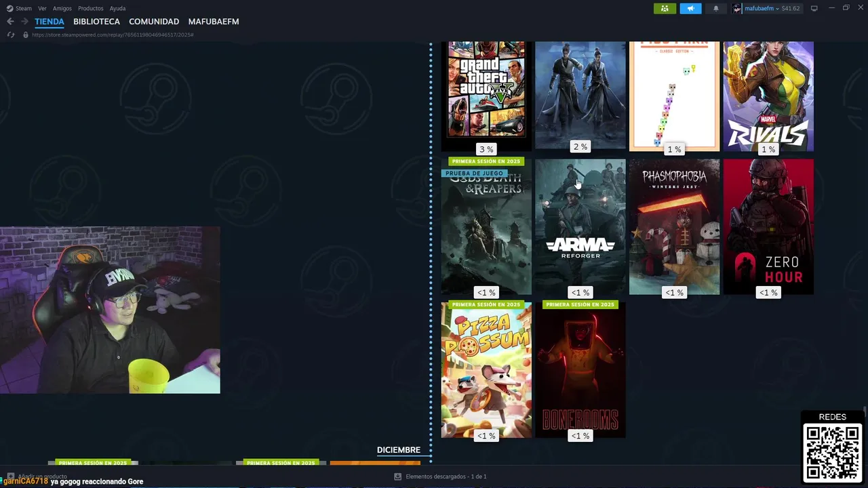The width and height of the screenshot is (868, 488).
Task: Click the lock icon beside the URL
Action: 26,35
